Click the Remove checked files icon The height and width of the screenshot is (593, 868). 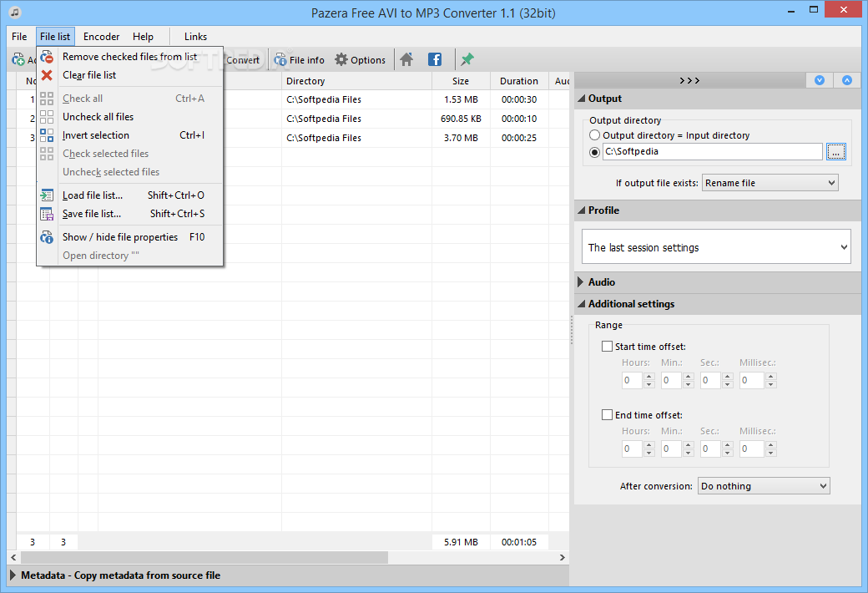(x=47, y=57)
